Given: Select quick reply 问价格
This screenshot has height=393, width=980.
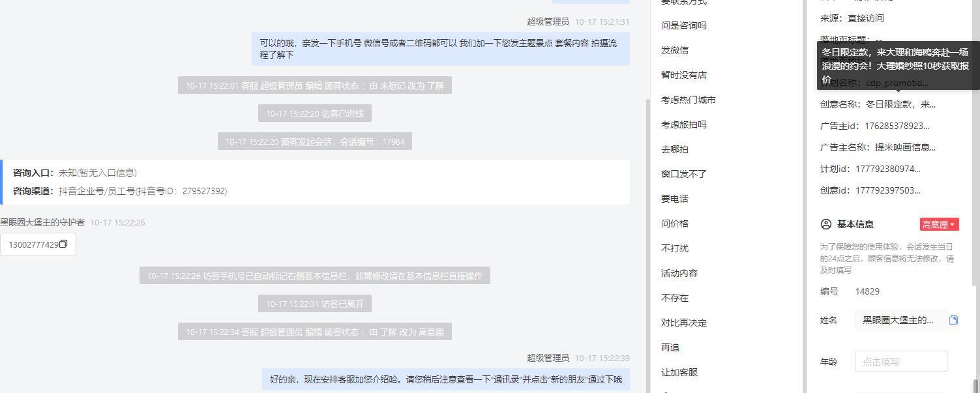Looking at the screenshot, I should pos(674,224).
